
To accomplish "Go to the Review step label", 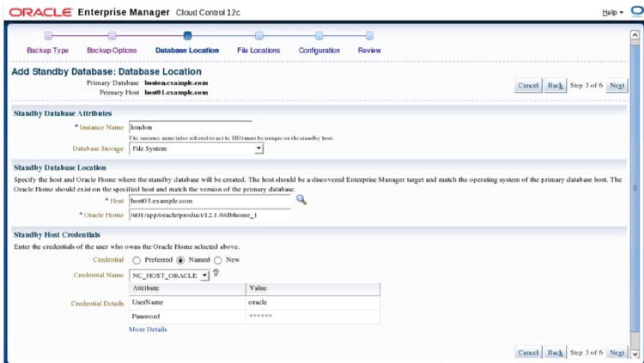I will pos(369,50).
